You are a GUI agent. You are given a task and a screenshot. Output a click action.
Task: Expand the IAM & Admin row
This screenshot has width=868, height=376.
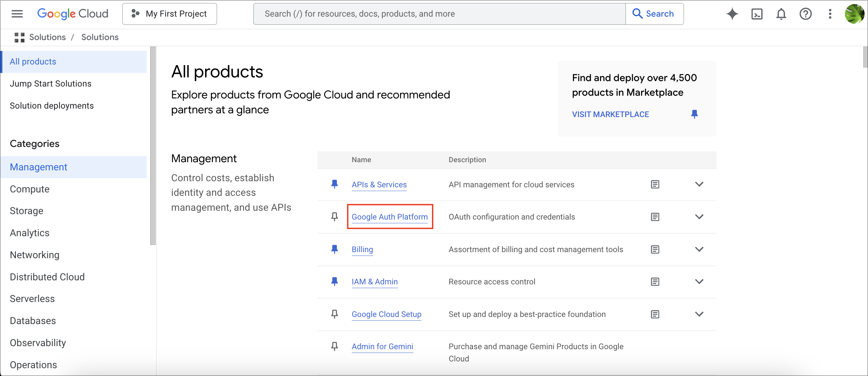pyautogui.click(x=699, y=281)
